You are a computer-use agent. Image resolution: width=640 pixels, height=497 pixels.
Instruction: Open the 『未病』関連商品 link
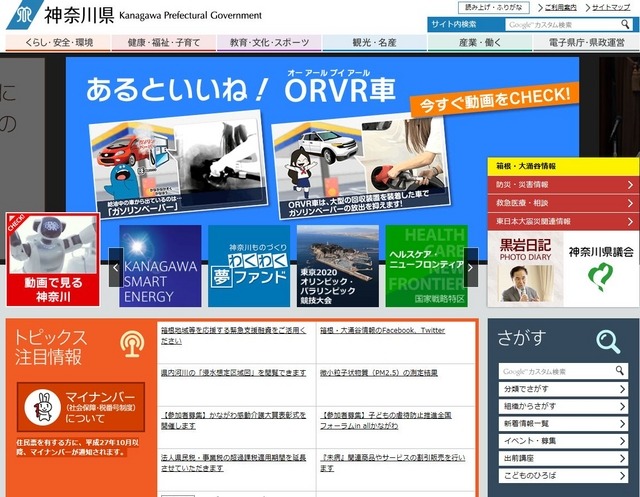tap(392, 463)
